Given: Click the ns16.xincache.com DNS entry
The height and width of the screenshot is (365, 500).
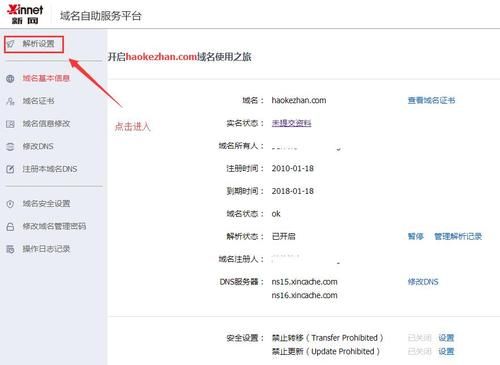Looking at the screenshot, I should coord(304,295).
